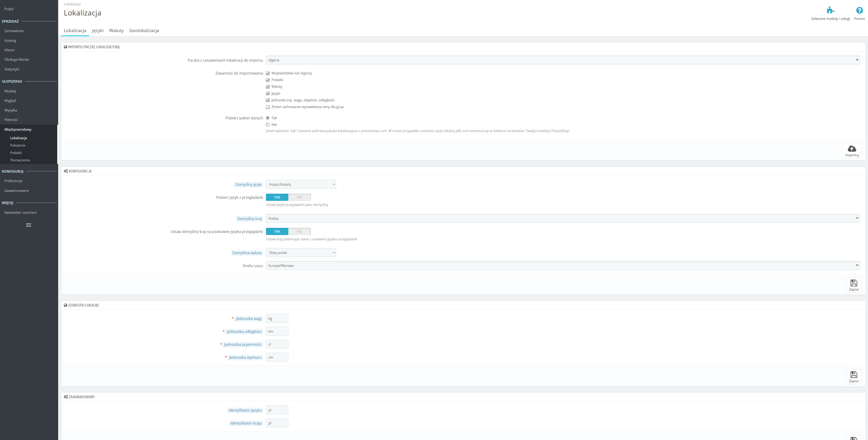Switch Pobierz język z przeglądarki to NIE
Image resolution: width=868 pixels, height=440 pixels.
(299, 197)
